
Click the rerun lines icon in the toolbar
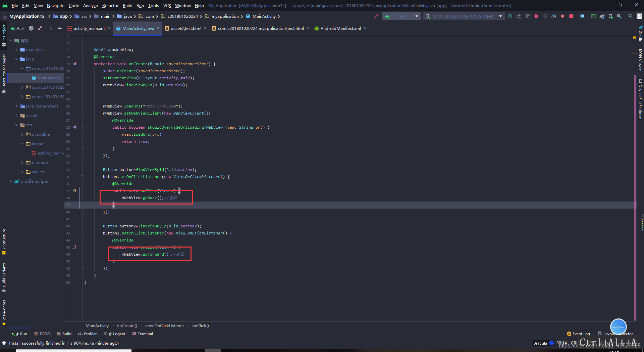[x=528, y=16]
